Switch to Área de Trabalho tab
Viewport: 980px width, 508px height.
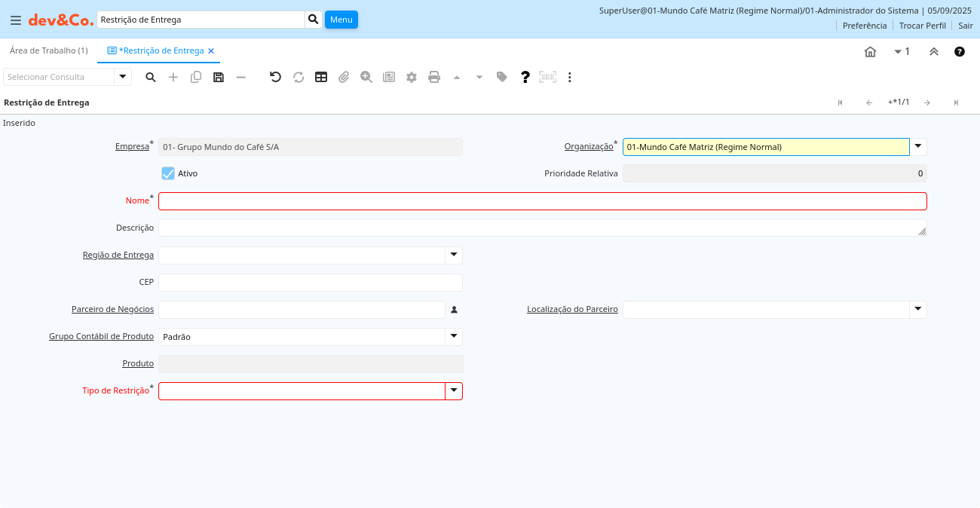pos(48,50)
